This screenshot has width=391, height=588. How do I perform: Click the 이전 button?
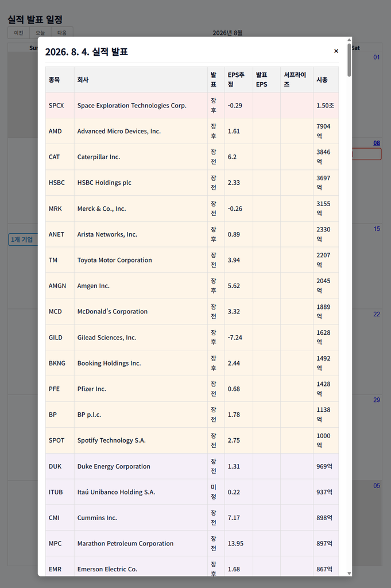pos(19,33)
